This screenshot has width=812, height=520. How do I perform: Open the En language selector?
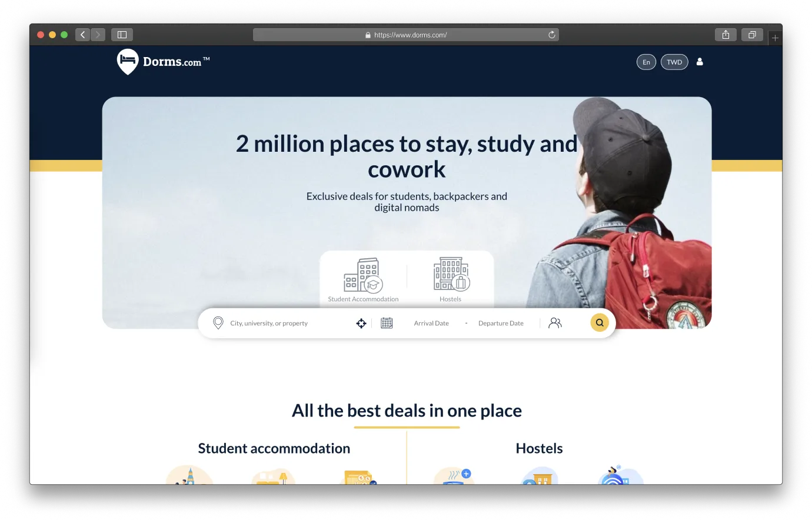tap(646, 62)
